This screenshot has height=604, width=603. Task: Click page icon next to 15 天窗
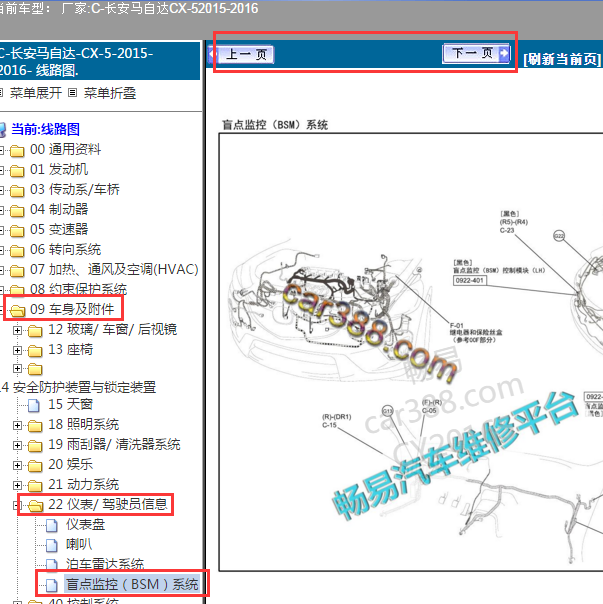tap(34, 405)
